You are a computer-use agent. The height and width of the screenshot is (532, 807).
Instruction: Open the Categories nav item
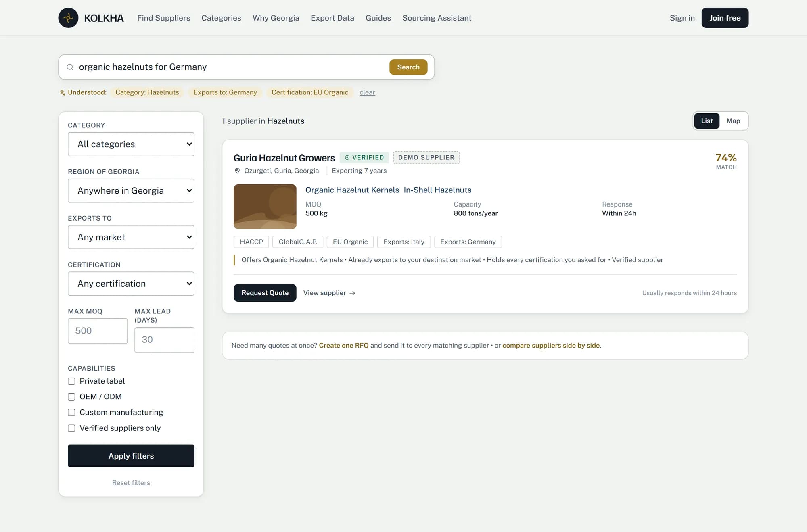(x=221, y=18)
